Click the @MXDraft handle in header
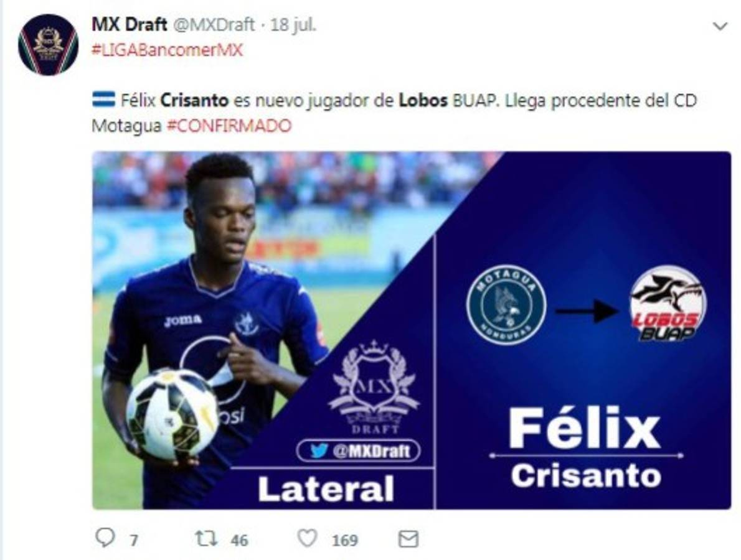This screenshot has width=741, height=560. (x=214, y=24)
